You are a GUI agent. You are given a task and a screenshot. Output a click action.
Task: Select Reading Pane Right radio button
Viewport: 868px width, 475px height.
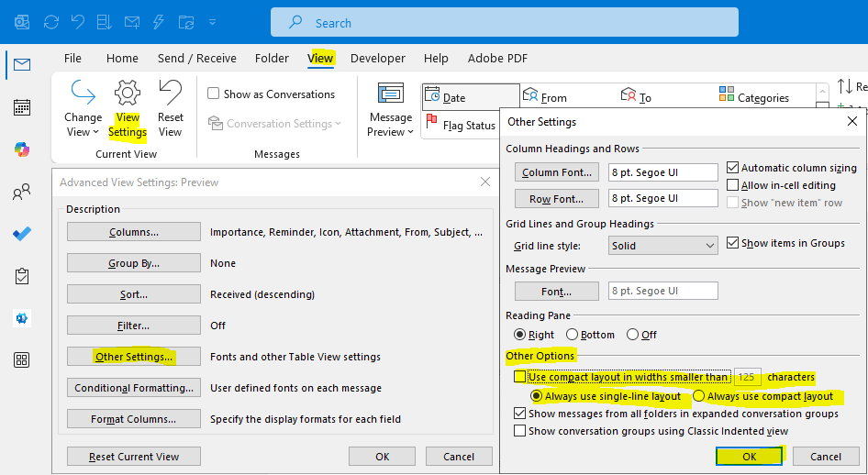point(520,334)
